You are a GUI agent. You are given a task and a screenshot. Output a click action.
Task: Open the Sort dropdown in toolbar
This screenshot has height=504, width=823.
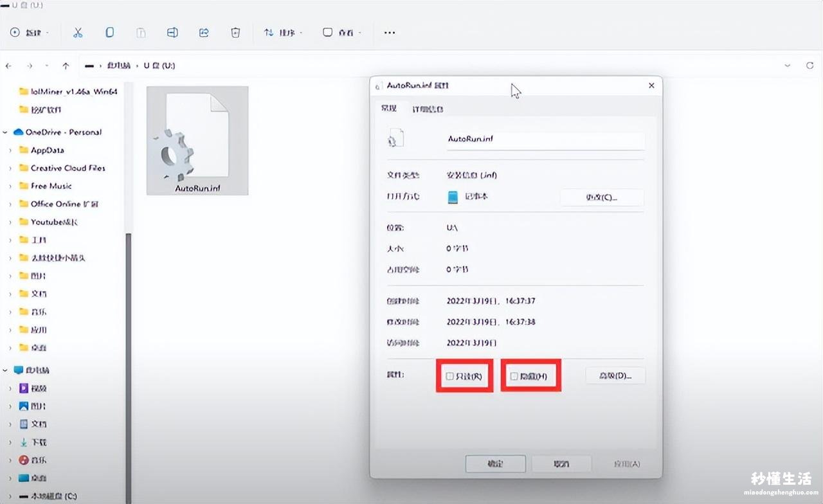(x=283, y=32)
